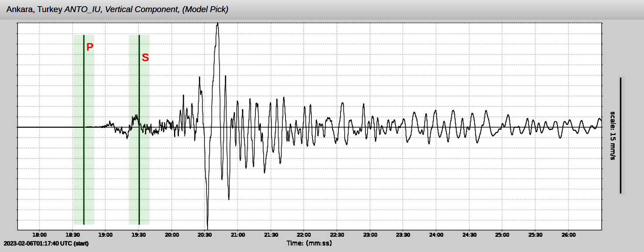Click the 25:30 time axis label
The width and height of the screenshot is (644, 252).
point(535,235)
